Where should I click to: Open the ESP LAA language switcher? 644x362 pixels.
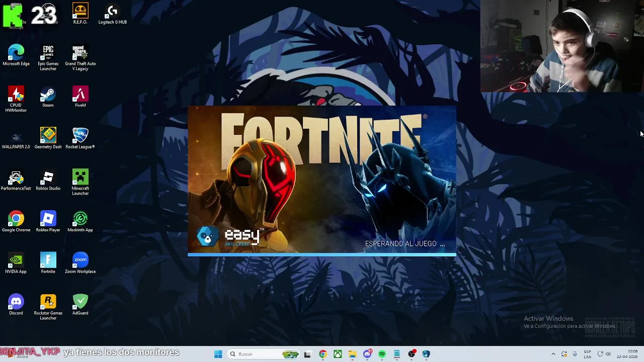588,354
